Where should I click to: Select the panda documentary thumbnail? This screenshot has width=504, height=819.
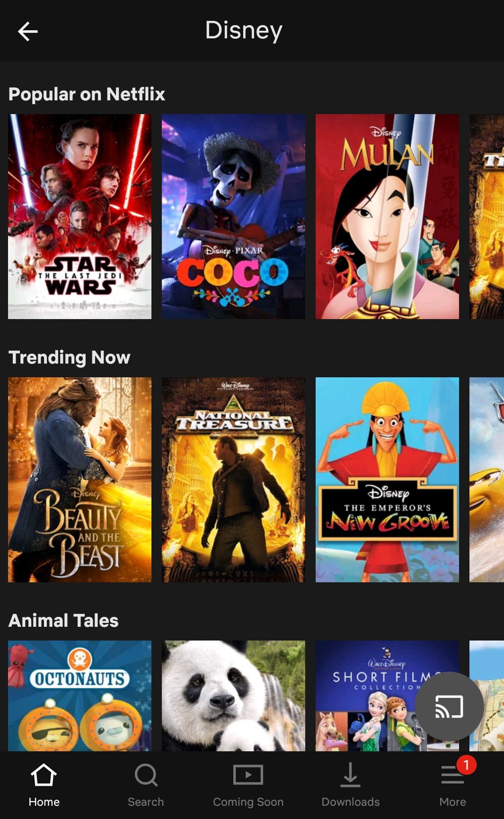pos(233,695)
